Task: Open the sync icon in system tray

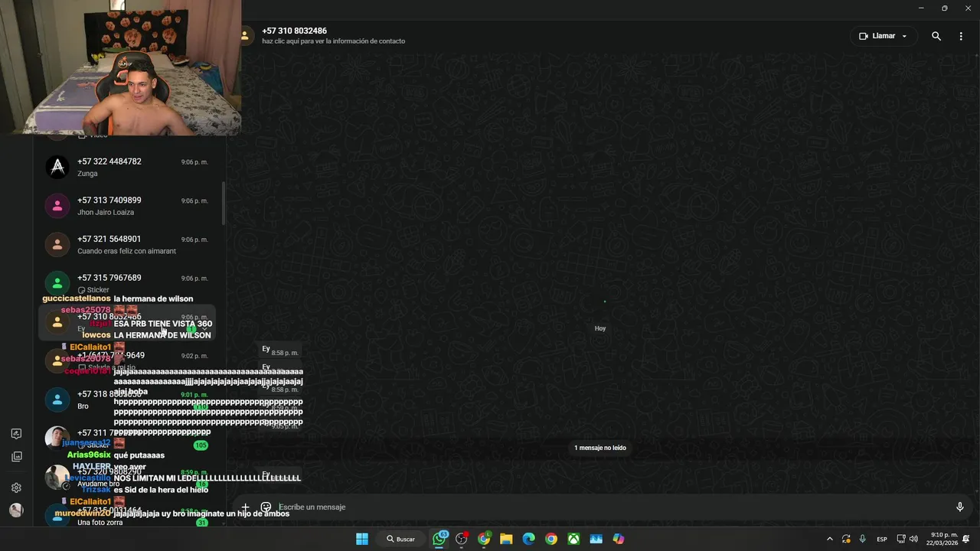Action: coord(846,539)
